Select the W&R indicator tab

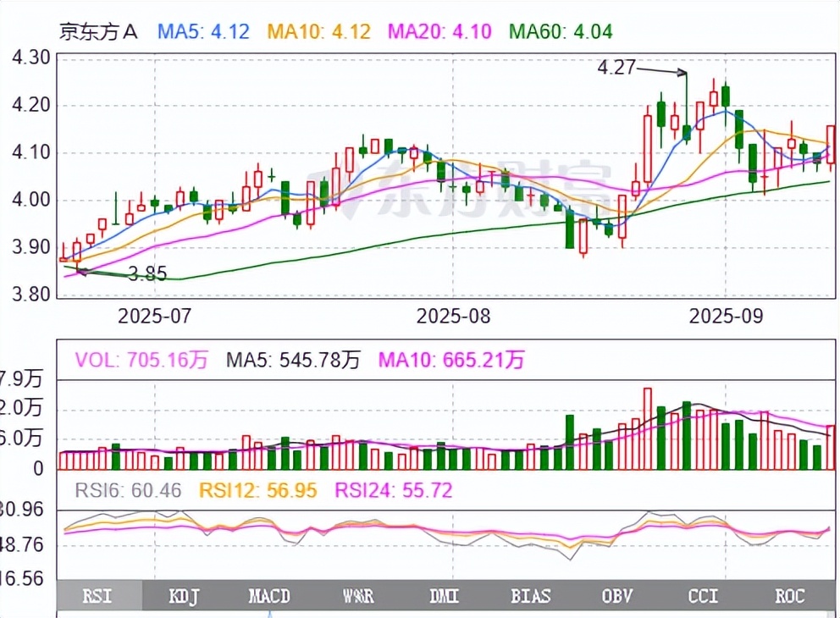click(x=358, y=595)
